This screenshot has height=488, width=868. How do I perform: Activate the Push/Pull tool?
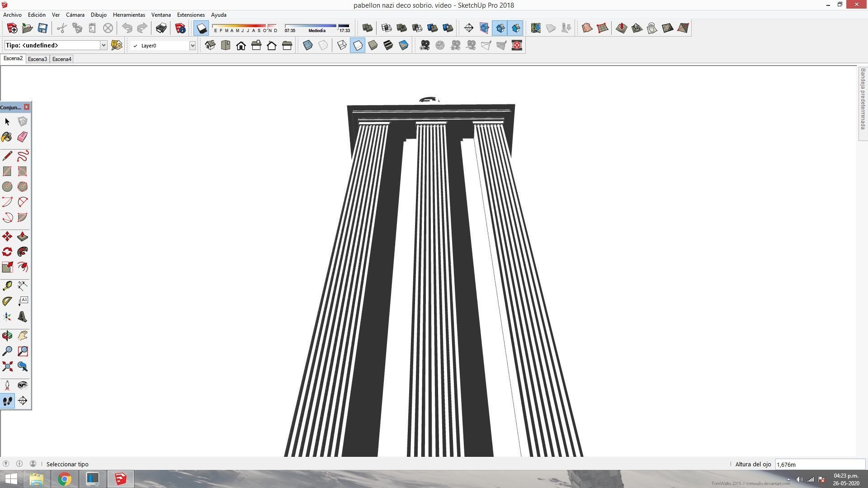click(22, 237)
